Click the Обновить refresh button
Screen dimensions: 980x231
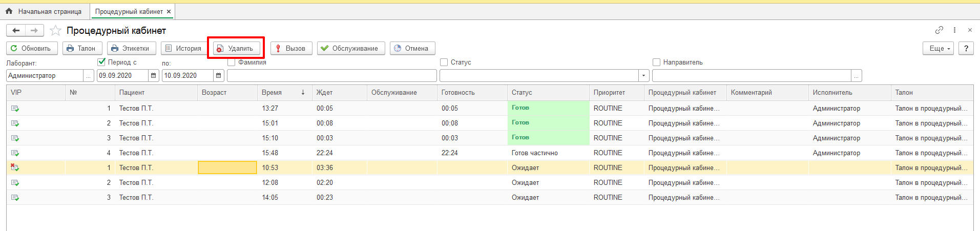31,48
